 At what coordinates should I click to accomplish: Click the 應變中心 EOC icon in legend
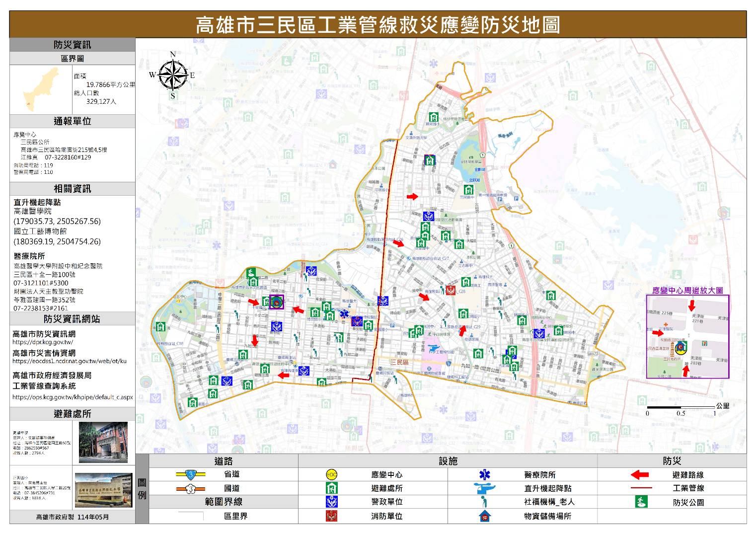point(331,475)
